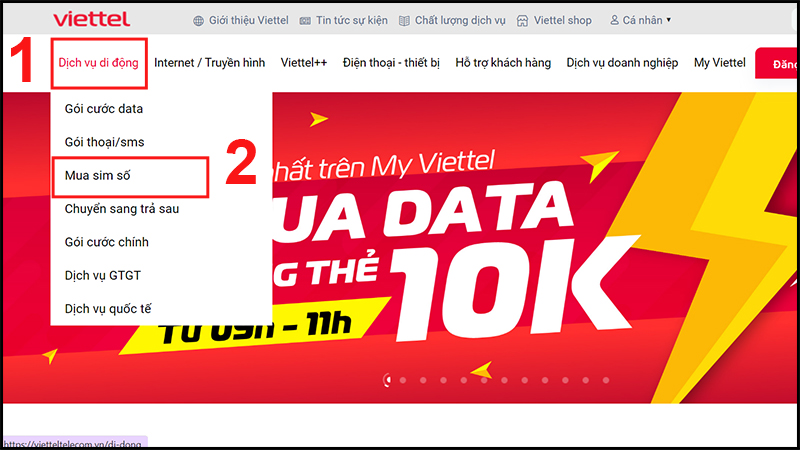Open the Viettel++ menu
Image resolution: width=800 pixels, height=450 pixels.
304,63
